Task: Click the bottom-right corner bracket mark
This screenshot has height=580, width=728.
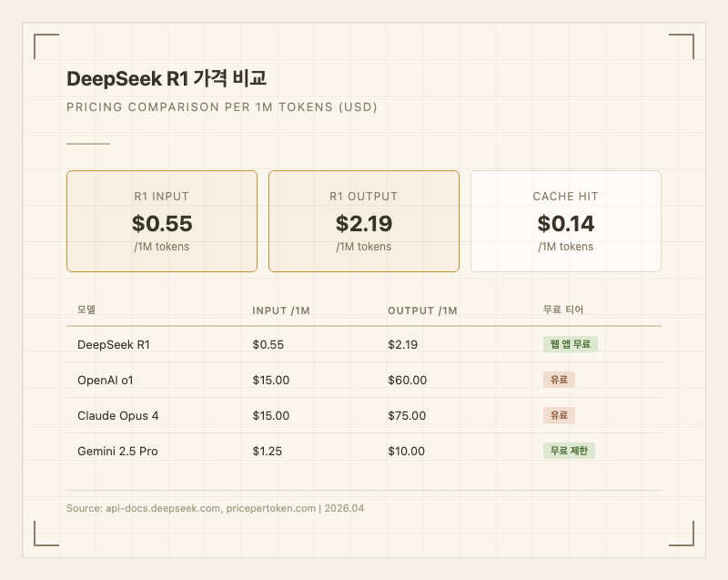Action: [682, 534]
